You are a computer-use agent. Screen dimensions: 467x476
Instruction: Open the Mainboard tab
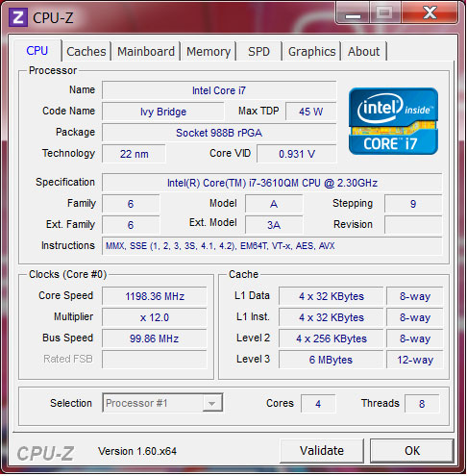(x=146, y=52)
